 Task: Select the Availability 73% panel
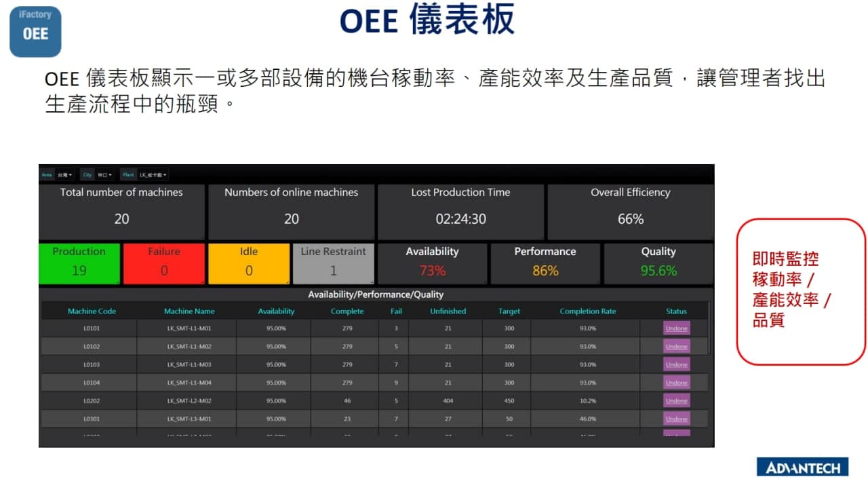click(x=432, y=263)
